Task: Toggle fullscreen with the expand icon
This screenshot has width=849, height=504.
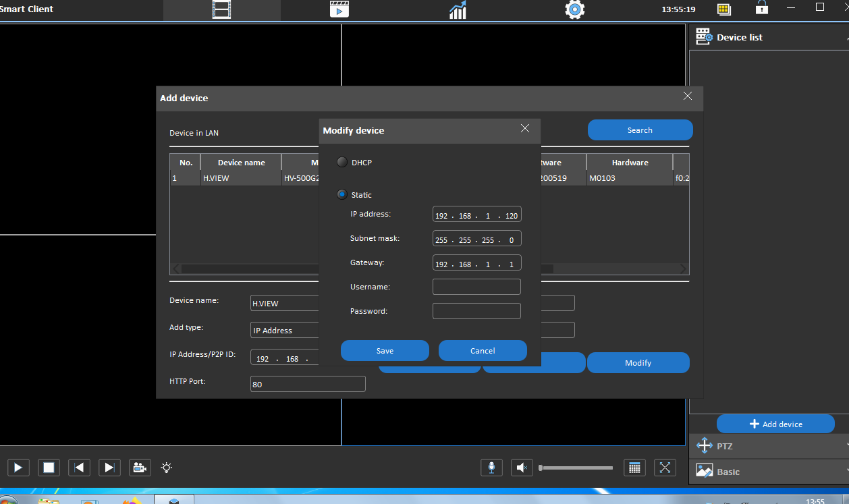Action: tap(665, 467)
